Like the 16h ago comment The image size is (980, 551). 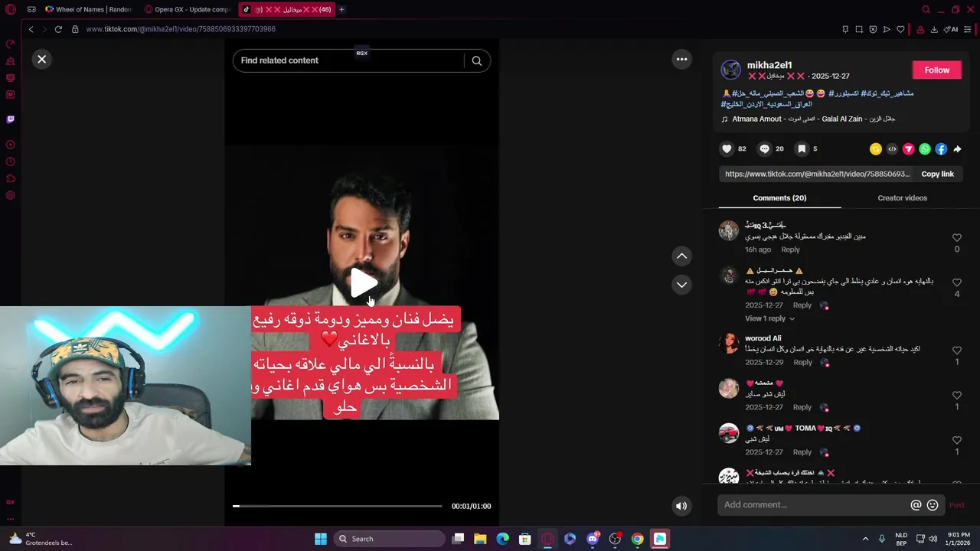[956, 238]
